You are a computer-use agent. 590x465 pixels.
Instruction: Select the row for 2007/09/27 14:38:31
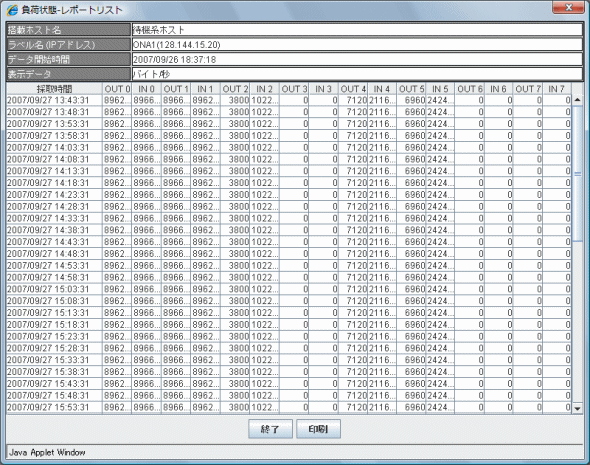[x=289, y=230]
